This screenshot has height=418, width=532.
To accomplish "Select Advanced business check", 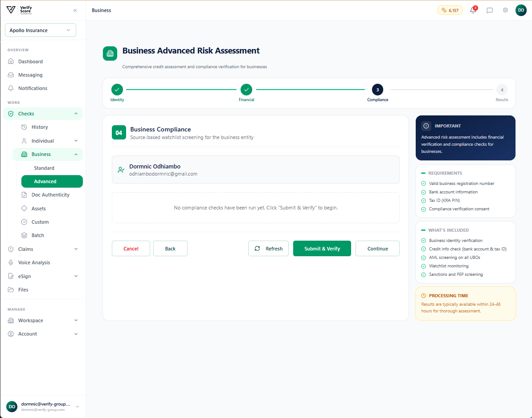I will pos(52,181).
